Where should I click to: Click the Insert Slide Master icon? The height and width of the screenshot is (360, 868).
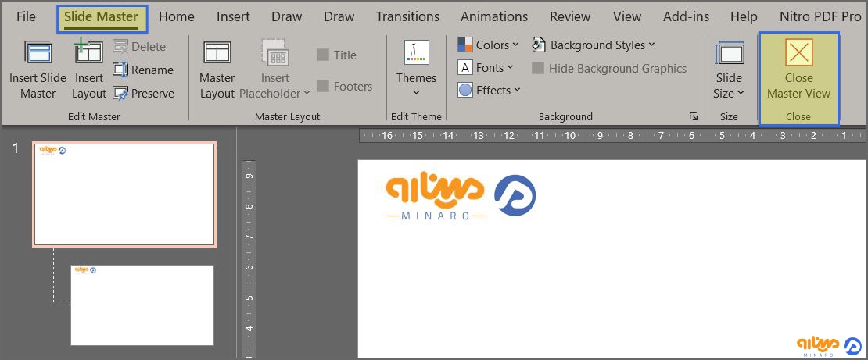(38, 52)
